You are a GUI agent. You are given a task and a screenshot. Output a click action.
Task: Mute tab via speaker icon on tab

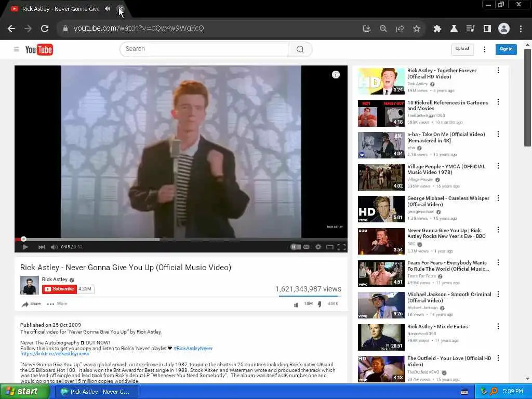tap(107, 9)
